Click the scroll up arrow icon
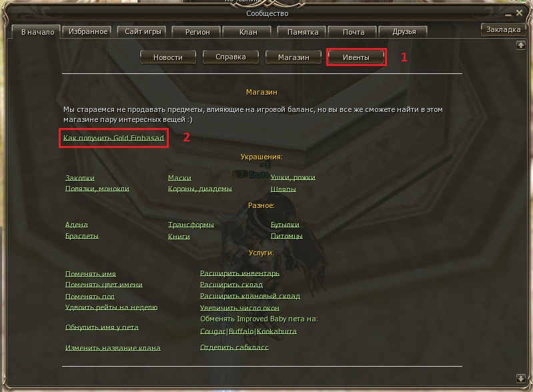The height and width of the screenshot is (392, 533). tap(520, 45)
